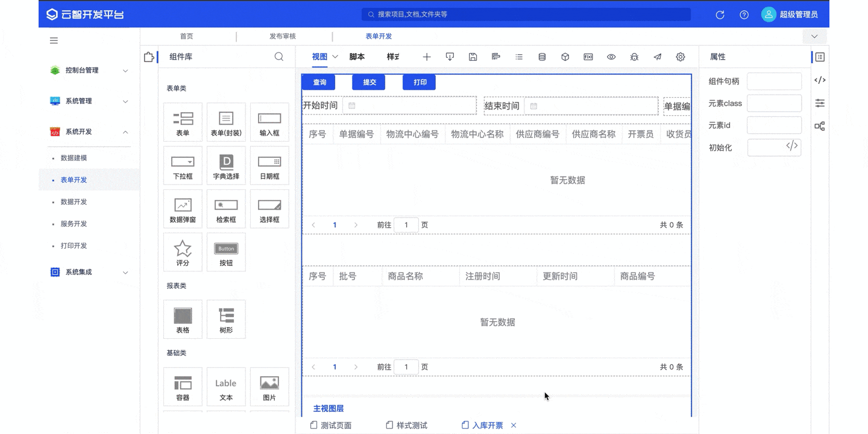Publish using the paper-plane icon
This screenshot has width=868, height=434.
pyautogui.click(x=658, y=57)
